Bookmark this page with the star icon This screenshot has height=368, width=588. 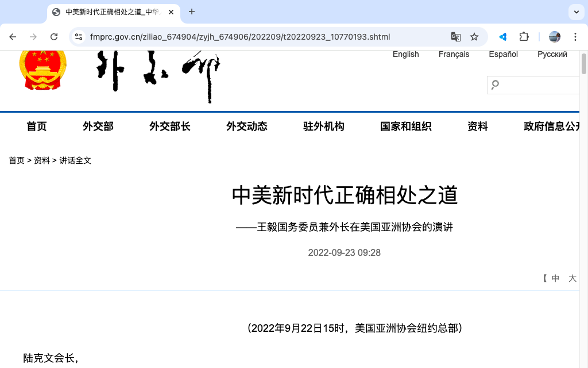(474, 37)
